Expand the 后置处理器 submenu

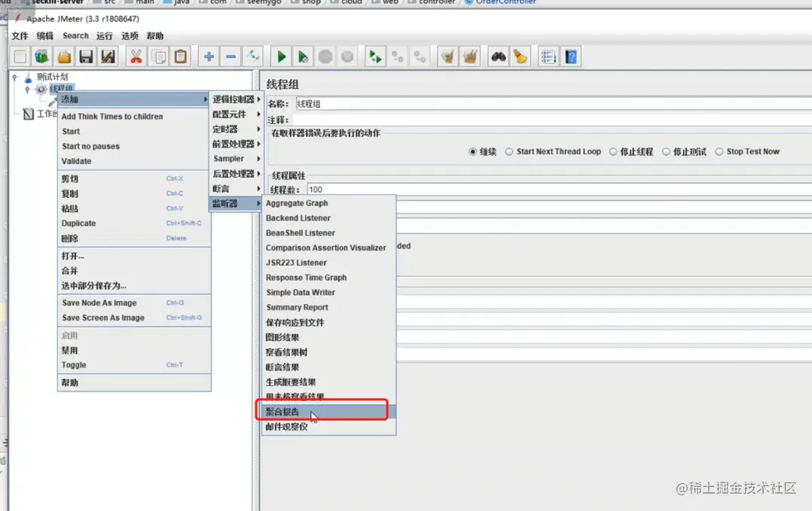click(x=237, y=174)
